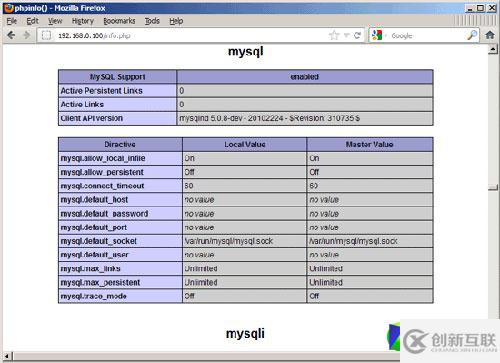This screenshot has width=500, height=363.
Task: Open the History menu
Action: 83,21
